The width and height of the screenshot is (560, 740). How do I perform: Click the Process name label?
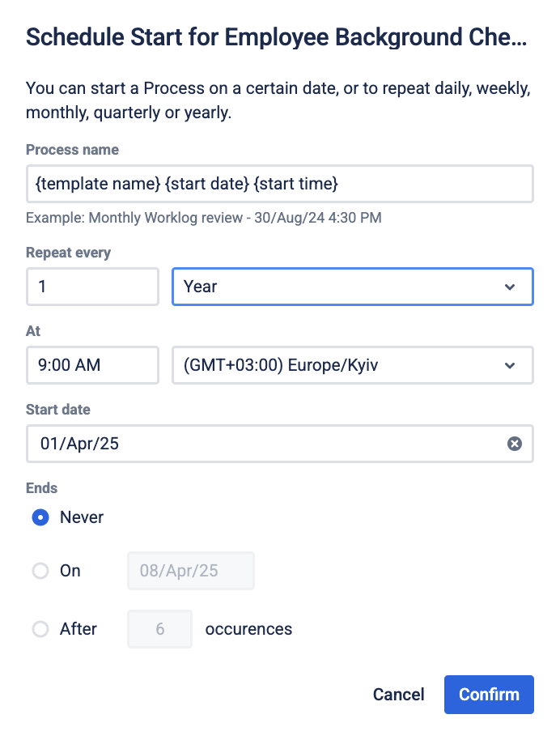pos(72,150)
